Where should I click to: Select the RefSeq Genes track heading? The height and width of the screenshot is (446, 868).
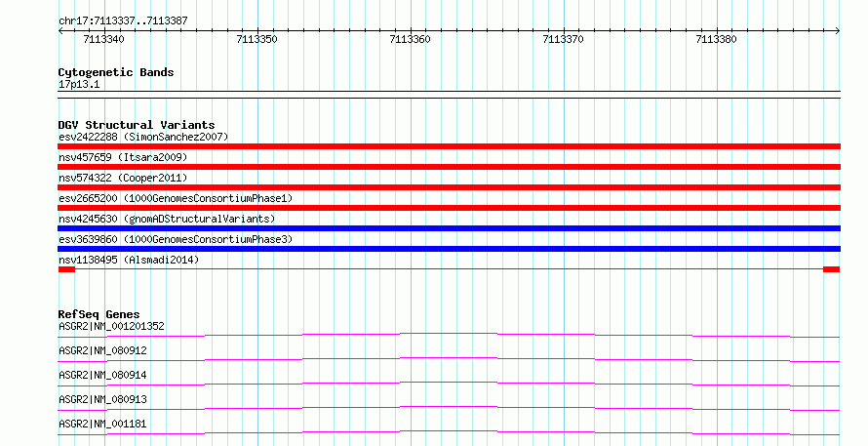[99, 314]
